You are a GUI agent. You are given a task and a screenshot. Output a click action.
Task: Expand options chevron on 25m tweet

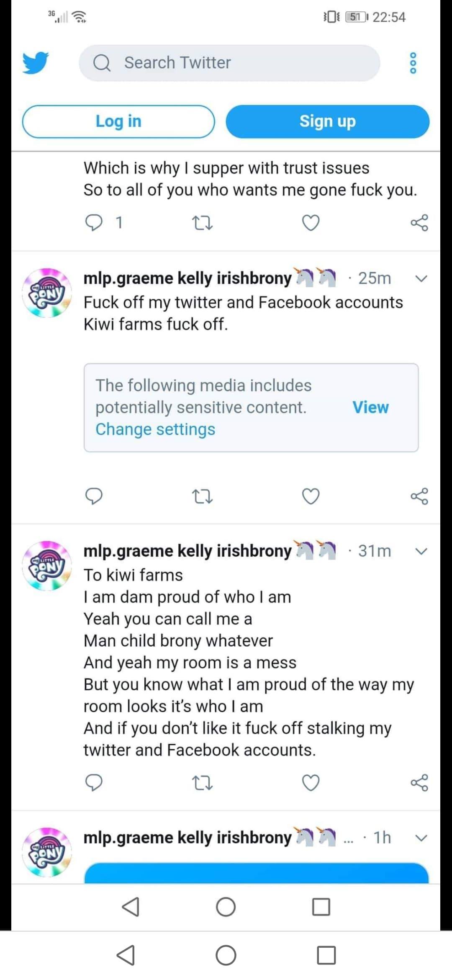coord(421,279)
